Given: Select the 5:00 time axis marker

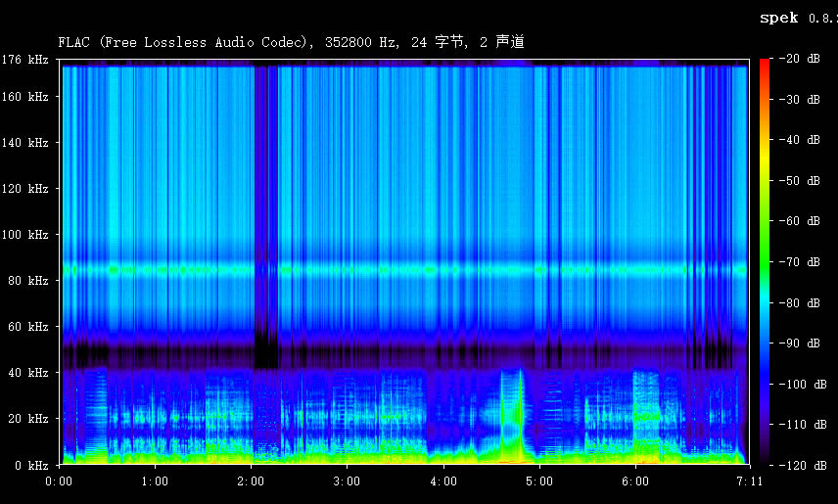Looking at the screenshot, I should 538,481.
